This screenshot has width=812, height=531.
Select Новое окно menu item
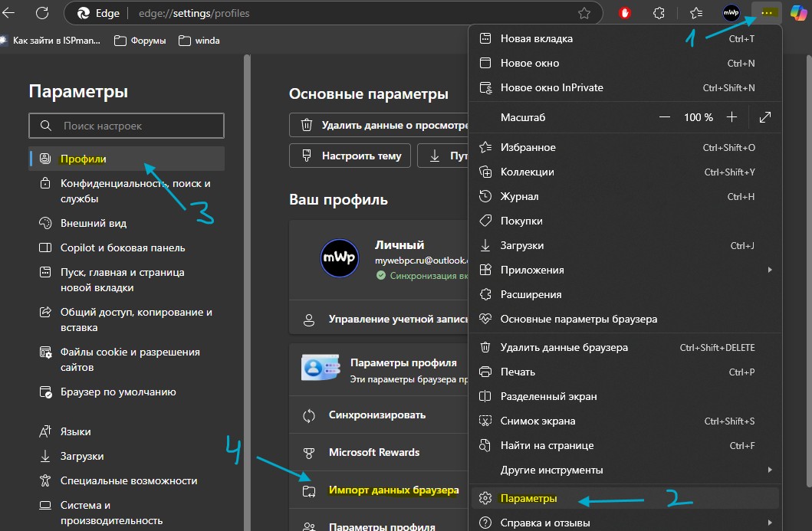[x=625, y=63]
